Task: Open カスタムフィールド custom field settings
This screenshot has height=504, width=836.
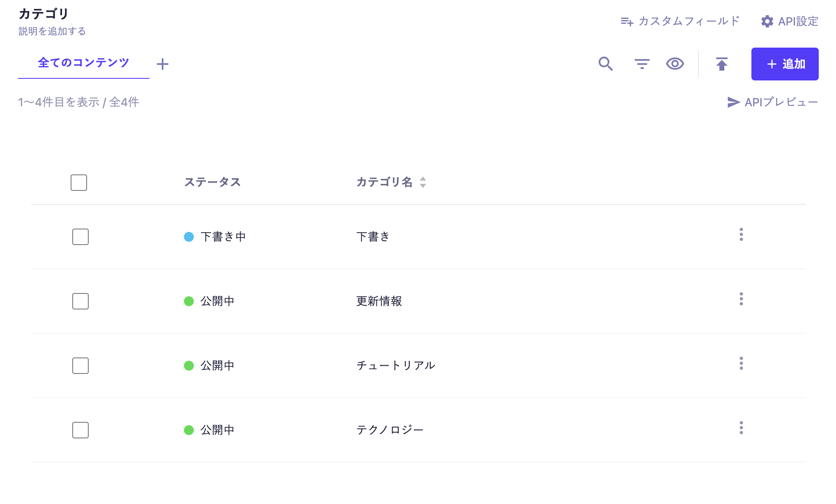Action: click(680, 21)
